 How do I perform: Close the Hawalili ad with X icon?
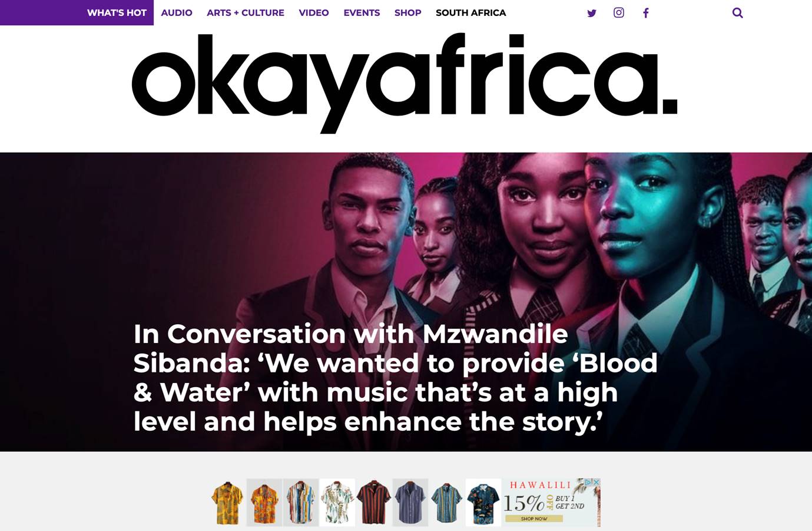click(596, 482)
